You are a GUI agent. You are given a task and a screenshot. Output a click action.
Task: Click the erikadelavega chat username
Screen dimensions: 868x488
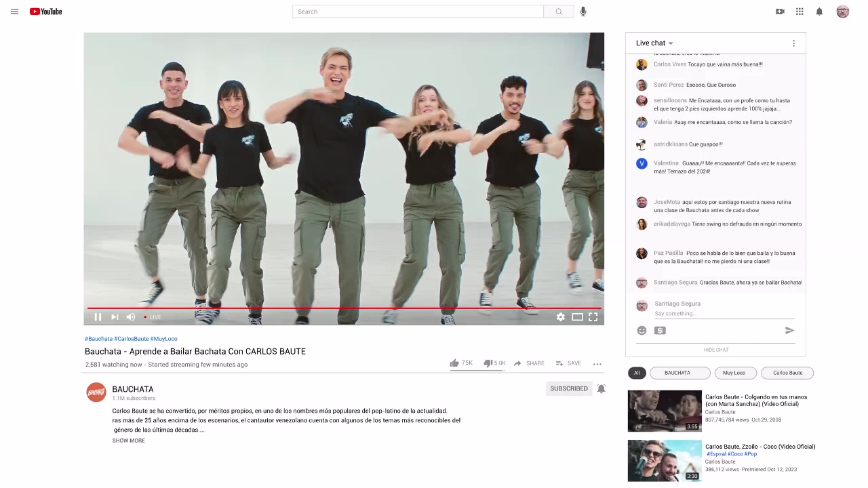point(672,224)
